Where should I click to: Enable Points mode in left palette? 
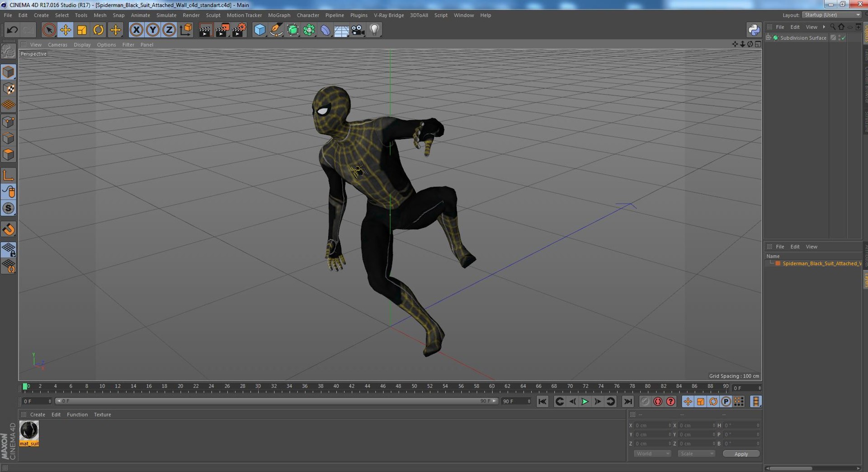pyautogui.click(x=9, y=122)
